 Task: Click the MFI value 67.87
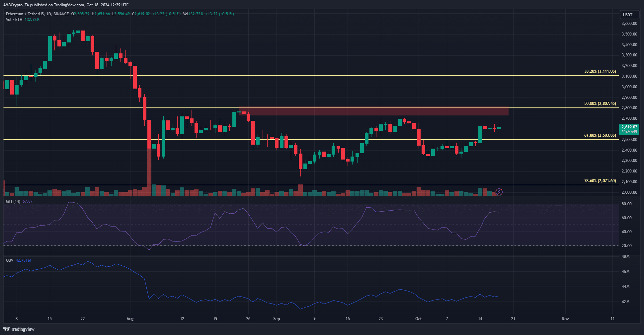(28, 201)
